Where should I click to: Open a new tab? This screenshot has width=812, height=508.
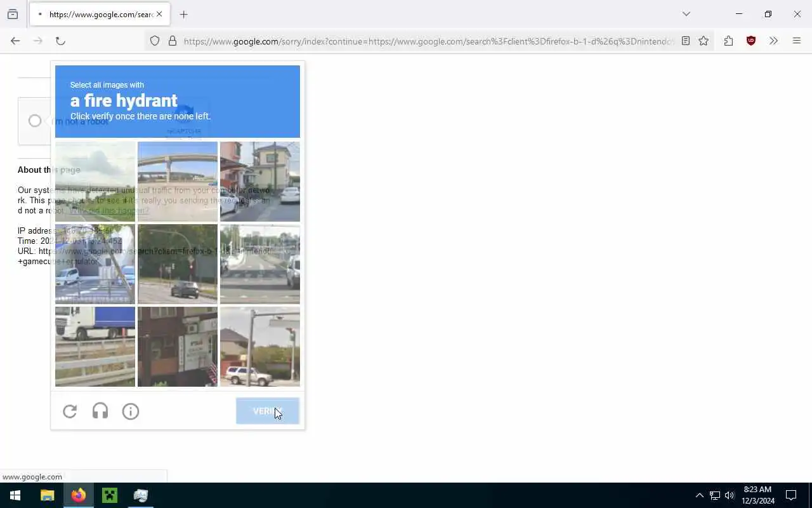pos(184,14)
